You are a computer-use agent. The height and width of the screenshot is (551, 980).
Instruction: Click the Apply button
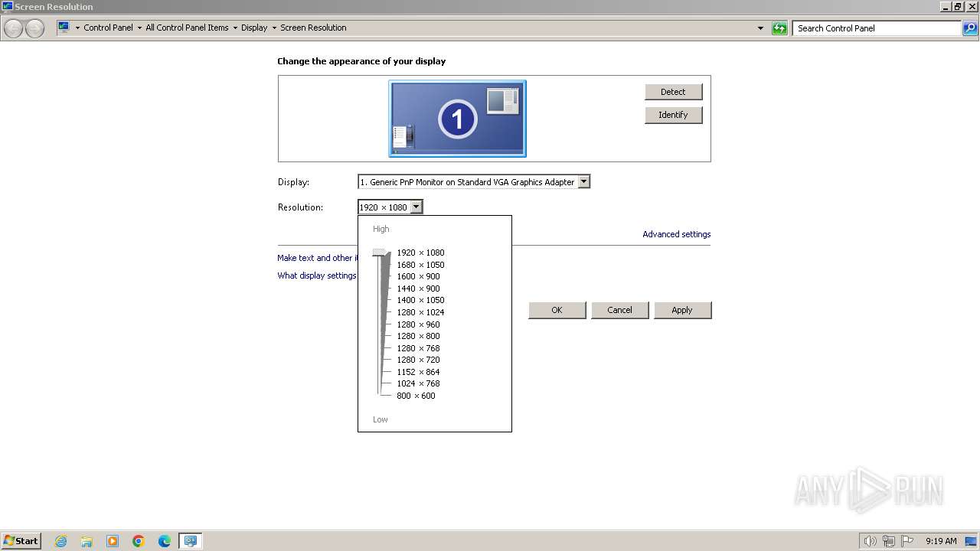point(682,310)
